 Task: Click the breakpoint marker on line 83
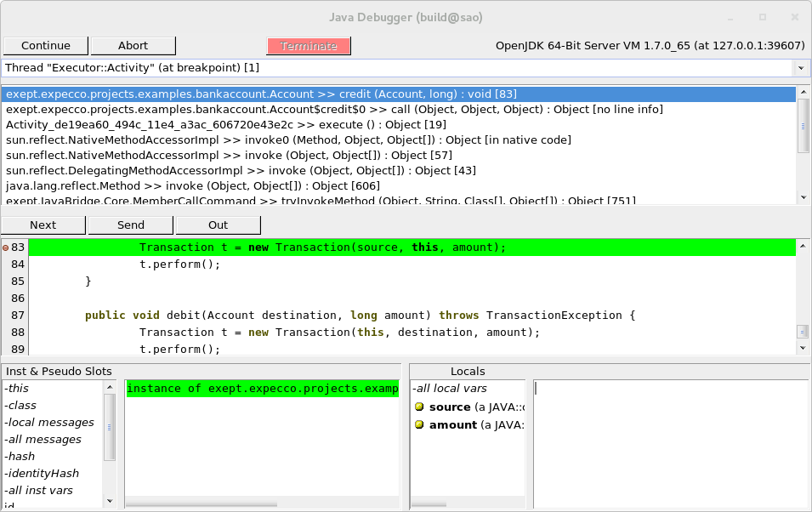pos(6,247)
